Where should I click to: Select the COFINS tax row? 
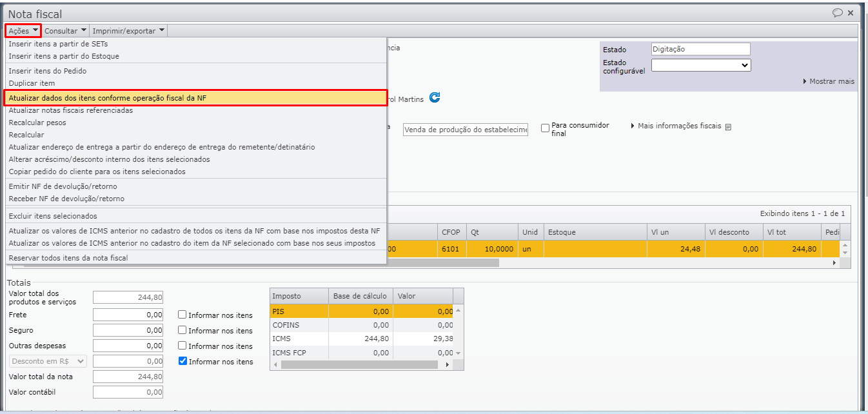(x=361, y=325)
